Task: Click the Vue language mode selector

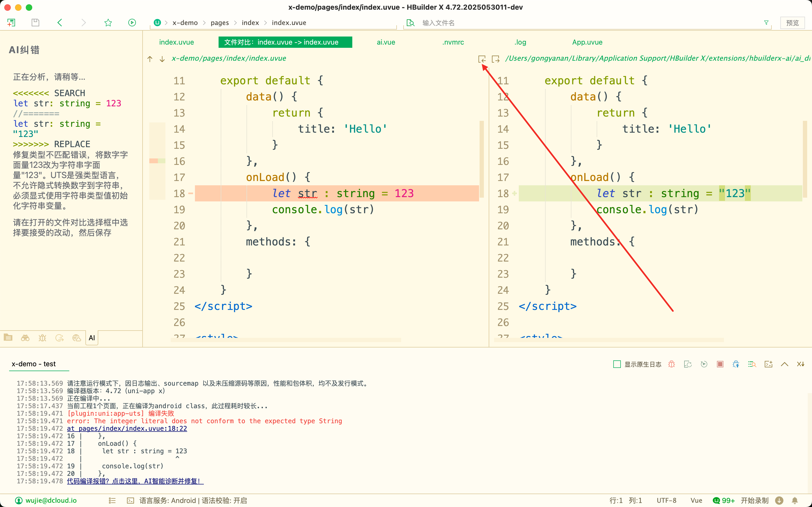Action: [x=696, y=500]
